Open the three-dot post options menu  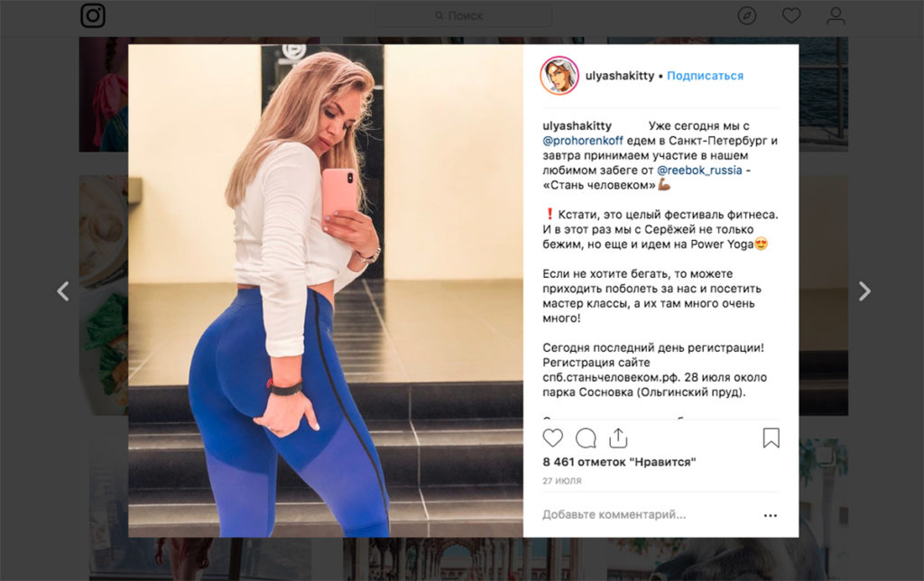[771, 515]
